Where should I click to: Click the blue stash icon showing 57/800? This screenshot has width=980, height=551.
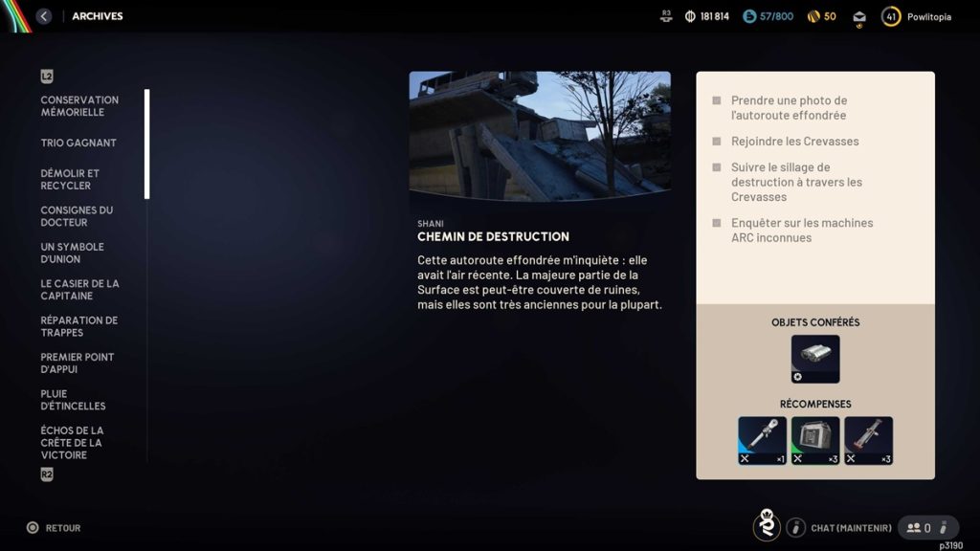(749, 16)
